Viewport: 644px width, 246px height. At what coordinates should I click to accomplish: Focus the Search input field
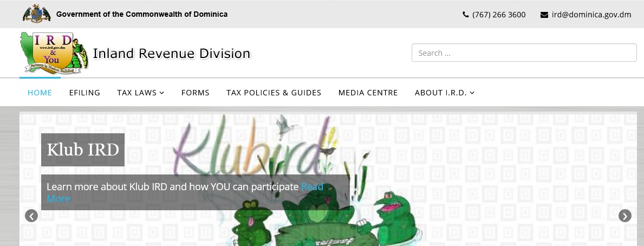[x=524, y=53]
